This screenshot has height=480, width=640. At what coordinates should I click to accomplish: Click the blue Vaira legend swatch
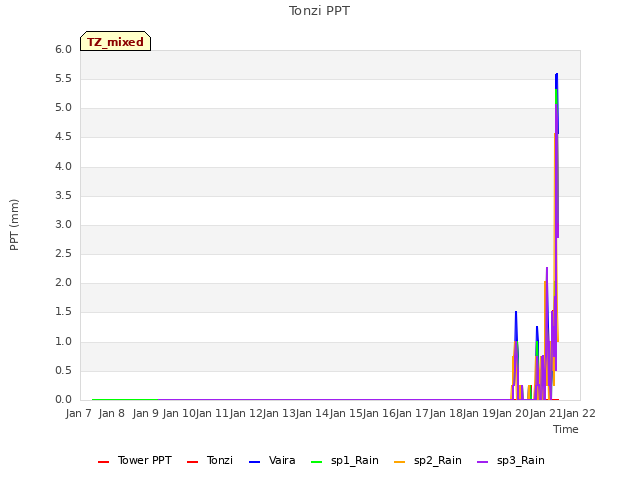(254, 462)
